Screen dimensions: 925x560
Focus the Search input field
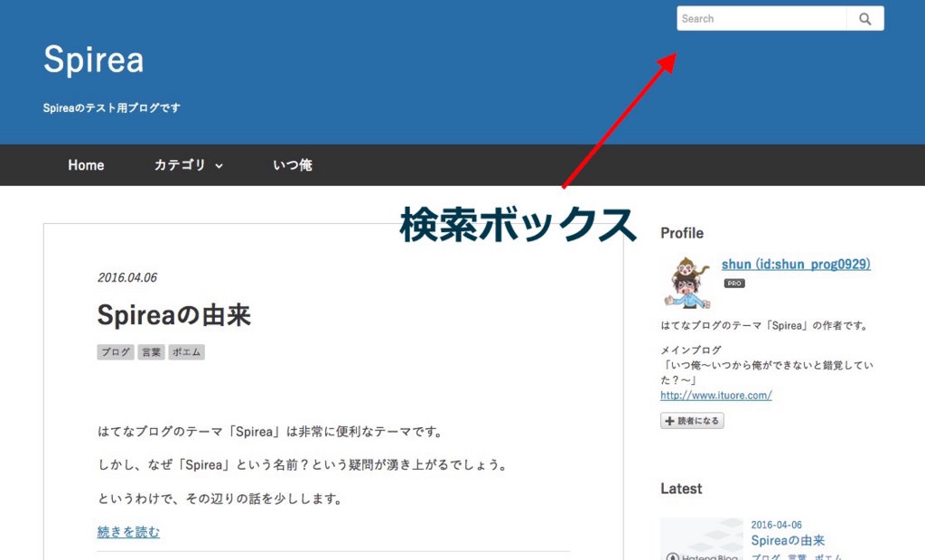pyautogui.click(x=761, y=19)
